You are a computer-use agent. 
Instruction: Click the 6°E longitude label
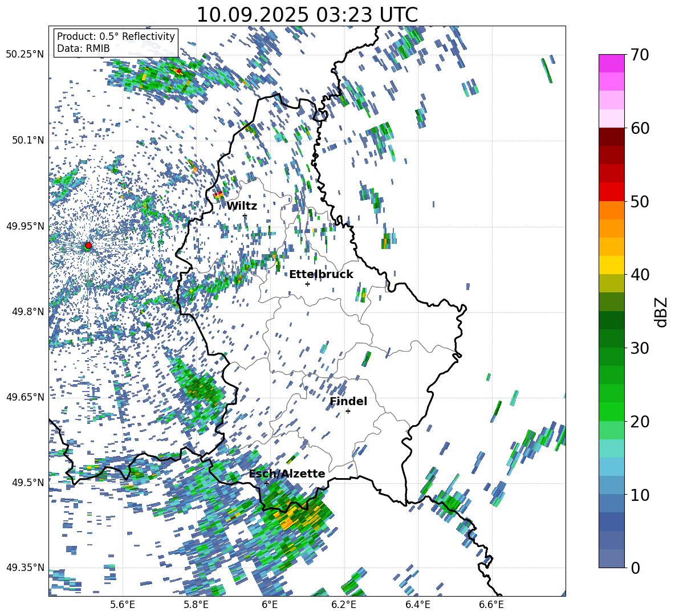[270, 605]
